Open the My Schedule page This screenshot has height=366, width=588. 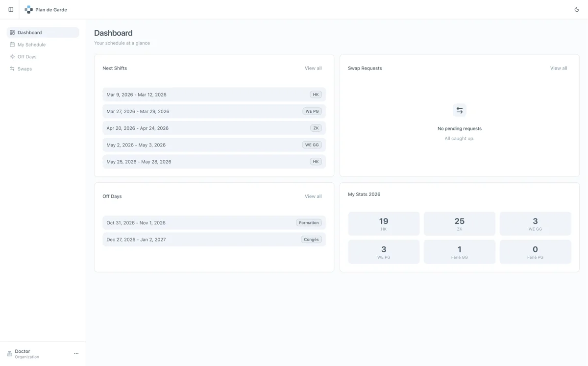[31, 45]
